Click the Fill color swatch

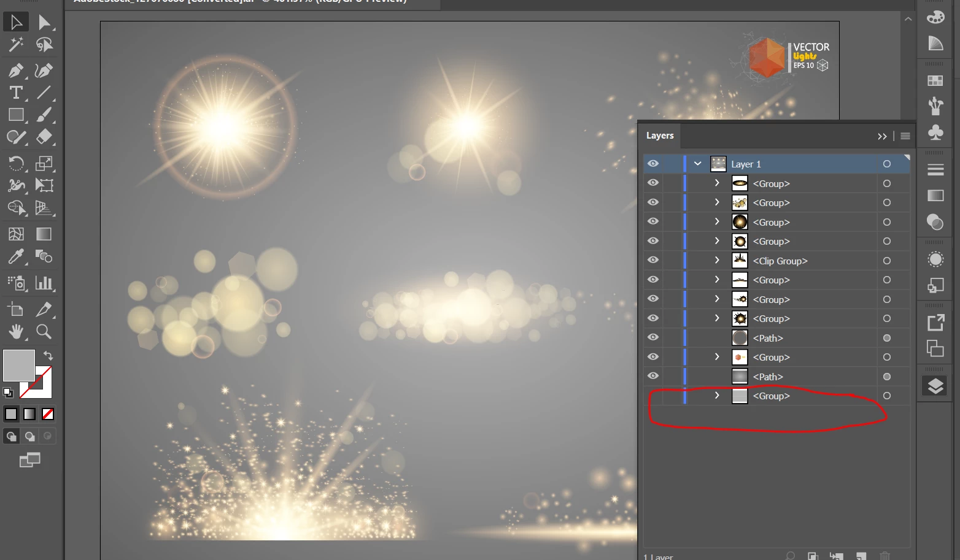pos(19,366)
